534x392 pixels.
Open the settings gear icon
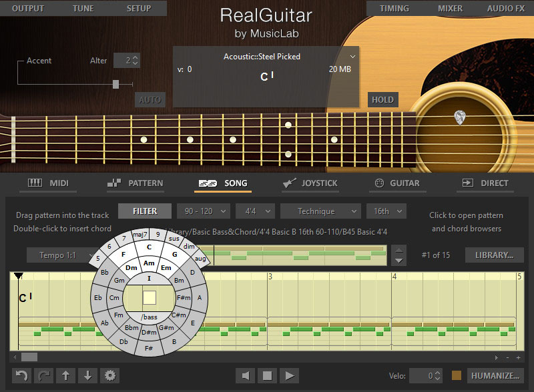click(109, 376)
